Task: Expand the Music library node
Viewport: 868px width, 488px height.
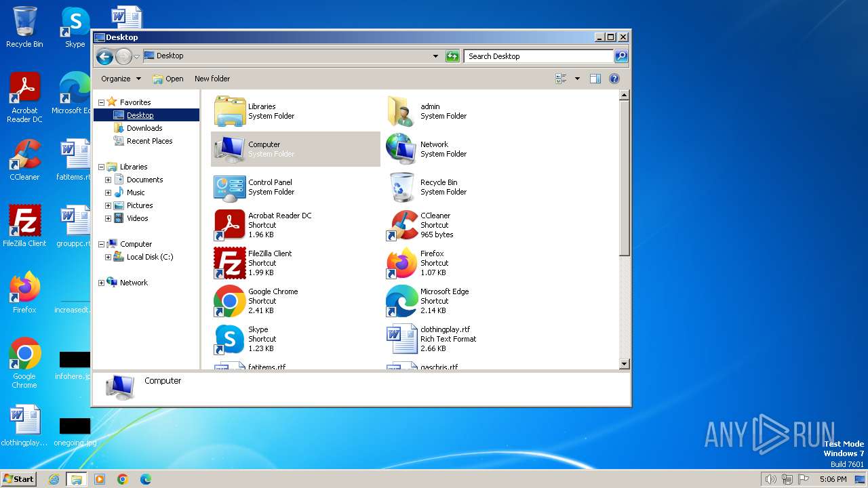Action: click(108, 192)
